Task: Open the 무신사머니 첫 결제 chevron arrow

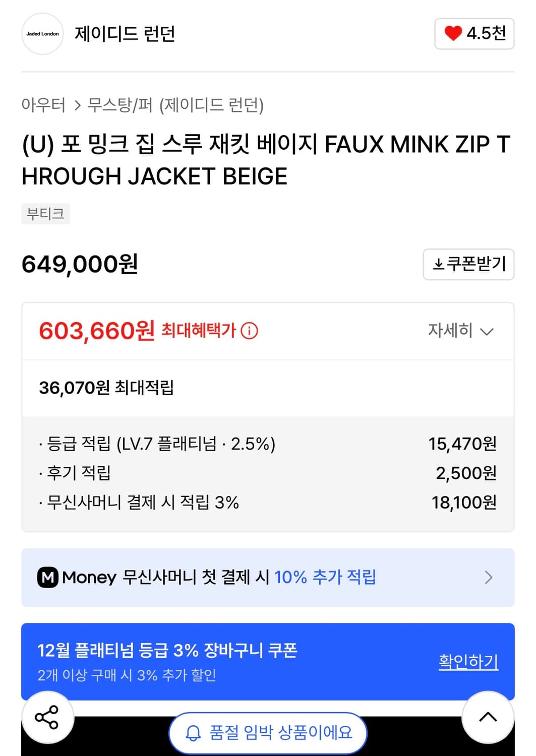Action: click(489, 578)
